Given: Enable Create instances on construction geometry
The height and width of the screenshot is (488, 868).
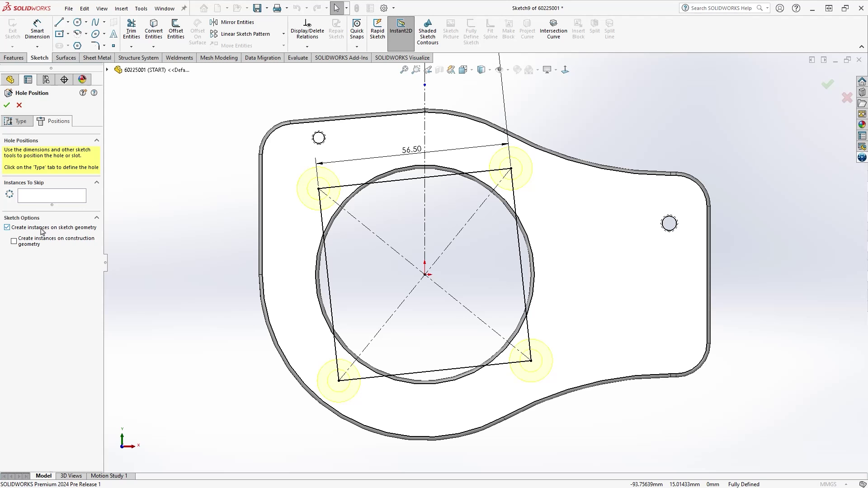Looking at the screenshot, I should coord(14,241).
